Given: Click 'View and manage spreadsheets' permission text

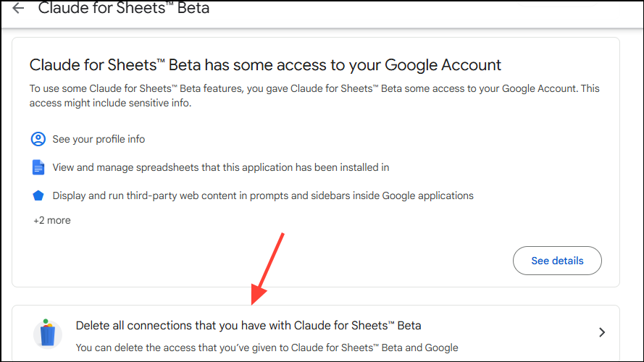Looking at the screenshot, I should (221, 167).
